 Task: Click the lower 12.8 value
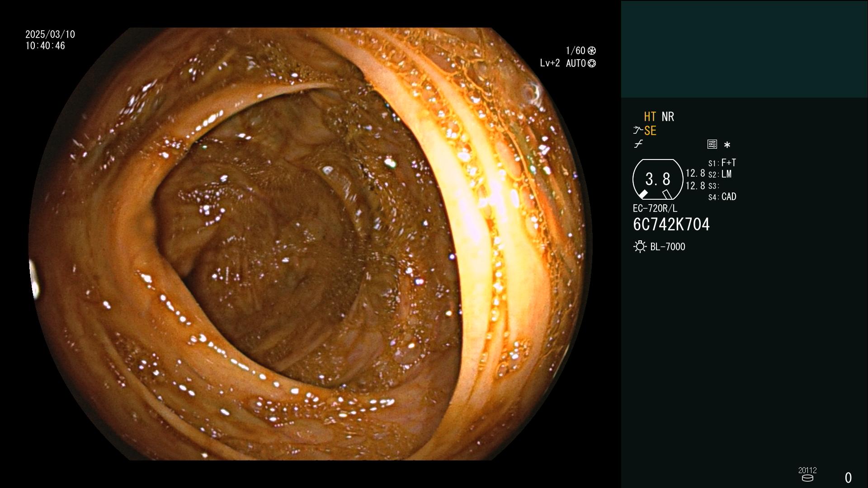[695, 186]
